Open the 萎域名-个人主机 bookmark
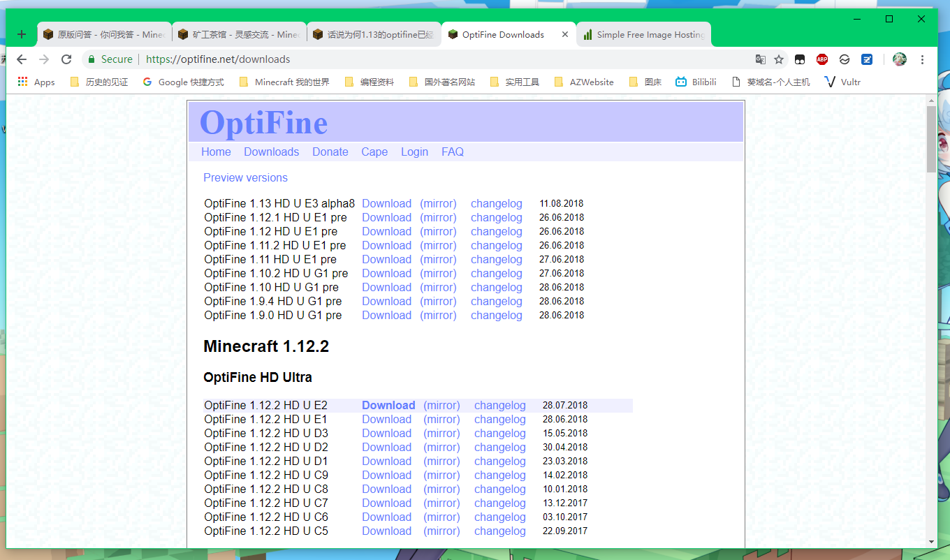 point(770,82)
